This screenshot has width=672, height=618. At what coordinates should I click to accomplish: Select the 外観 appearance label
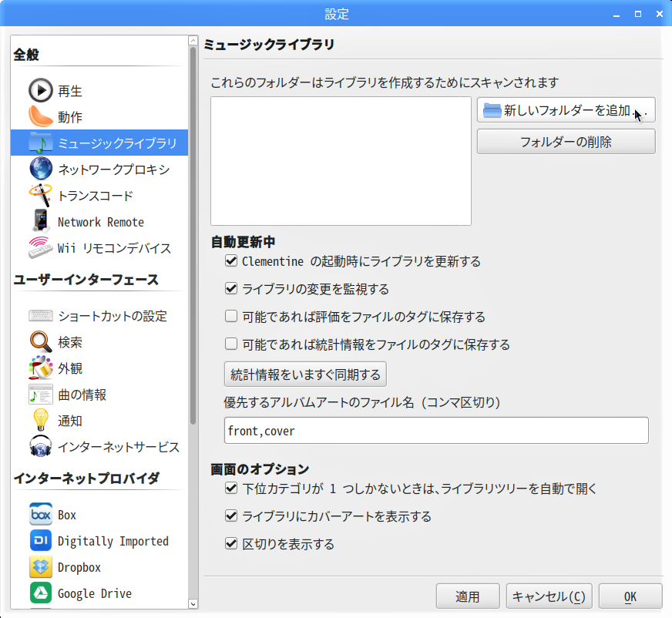70,368
